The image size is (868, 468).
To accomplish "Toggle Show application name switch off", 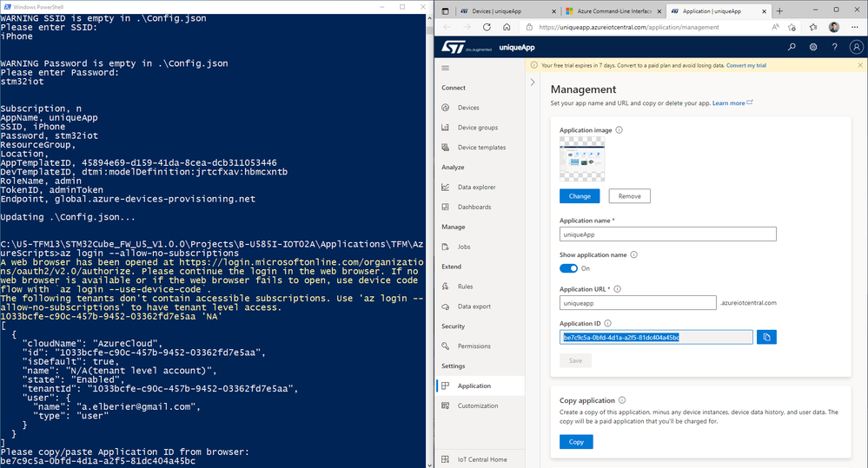I will tap(568, 268).
